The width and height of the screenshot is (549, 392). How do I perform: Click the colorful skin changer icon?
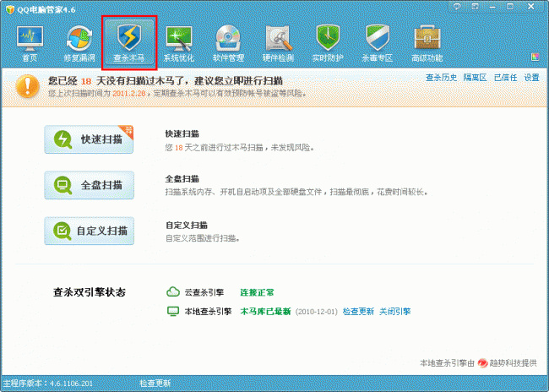tap(535, 57)
